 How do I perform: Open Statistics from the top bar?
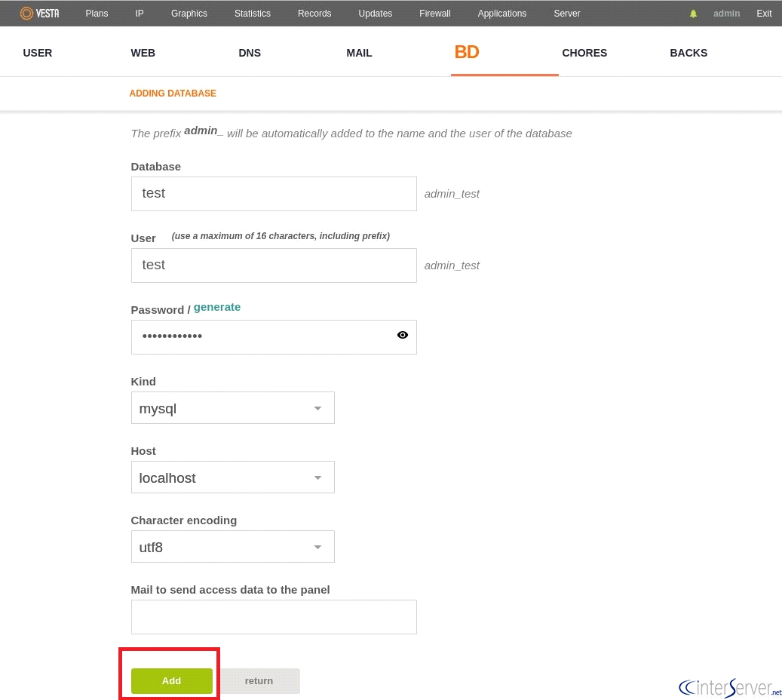coord(253,14)
